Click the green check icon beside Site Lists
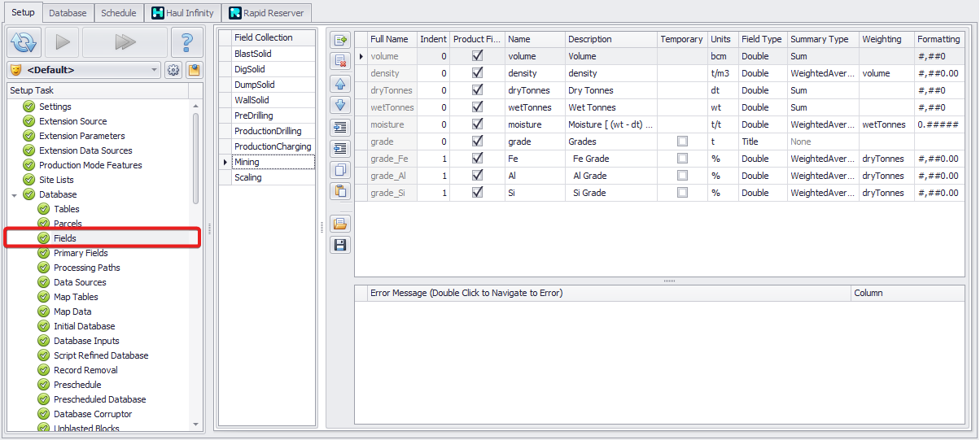980x440 pixels. point(29,180)
